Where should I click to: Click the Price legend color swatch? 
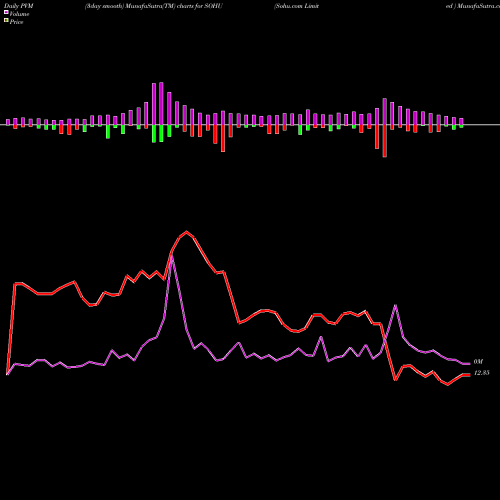click(6, 21)
